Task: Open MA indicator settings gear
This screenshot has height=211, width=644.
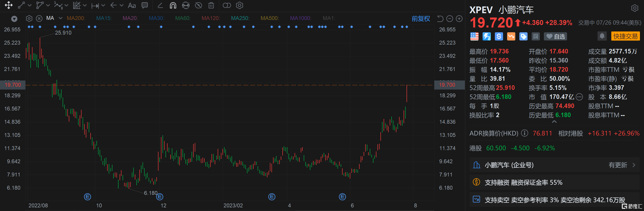Action: click(29, 18)
